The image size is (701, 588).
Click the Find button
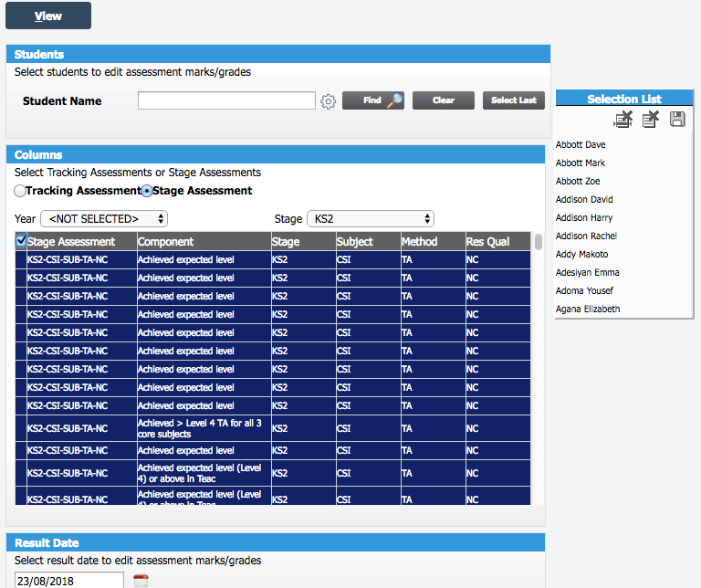(373, 100)
